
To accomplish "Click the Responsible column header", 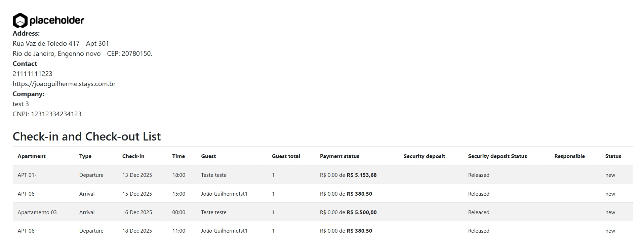I will 569,156.
